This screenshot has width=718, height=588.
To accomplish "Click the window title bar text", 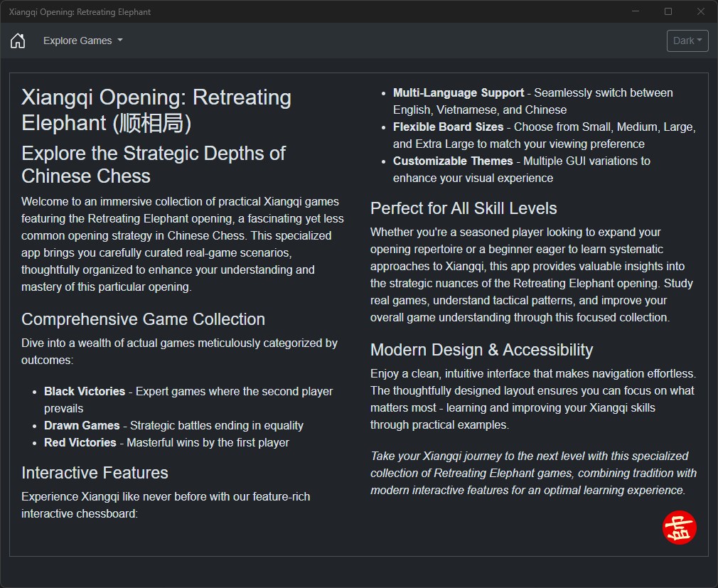I will pos(80,12).
